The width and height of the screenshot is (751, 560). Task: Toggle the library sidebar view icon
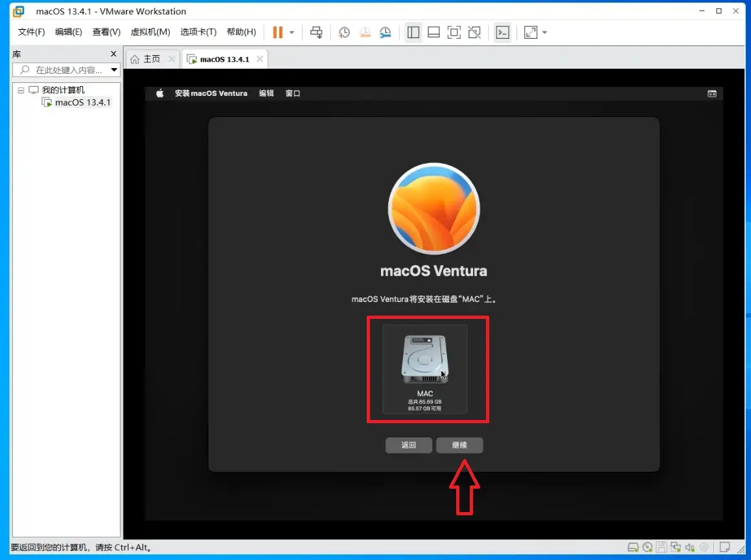[x=413, y=32]
